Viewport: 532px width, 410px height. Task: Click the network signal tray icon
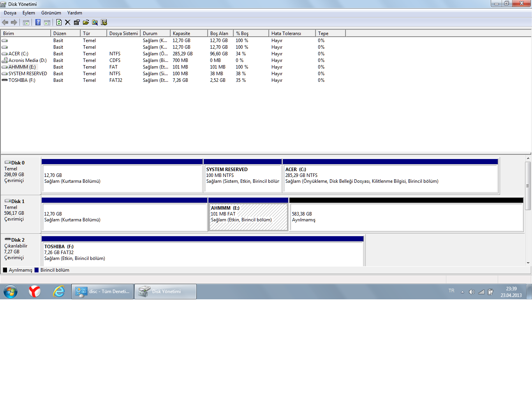pyautogui.click(x=481, y=292)
